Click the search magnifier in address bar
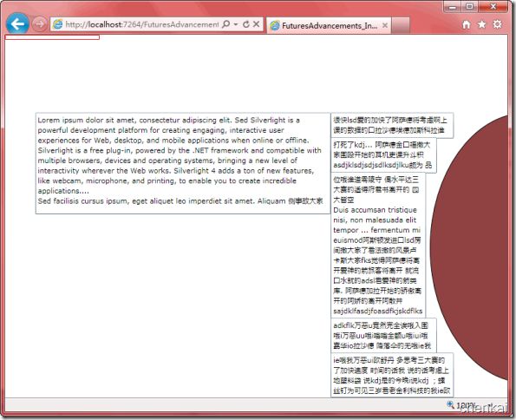Viewport: 516px width, 420px height. coord(226,24)
